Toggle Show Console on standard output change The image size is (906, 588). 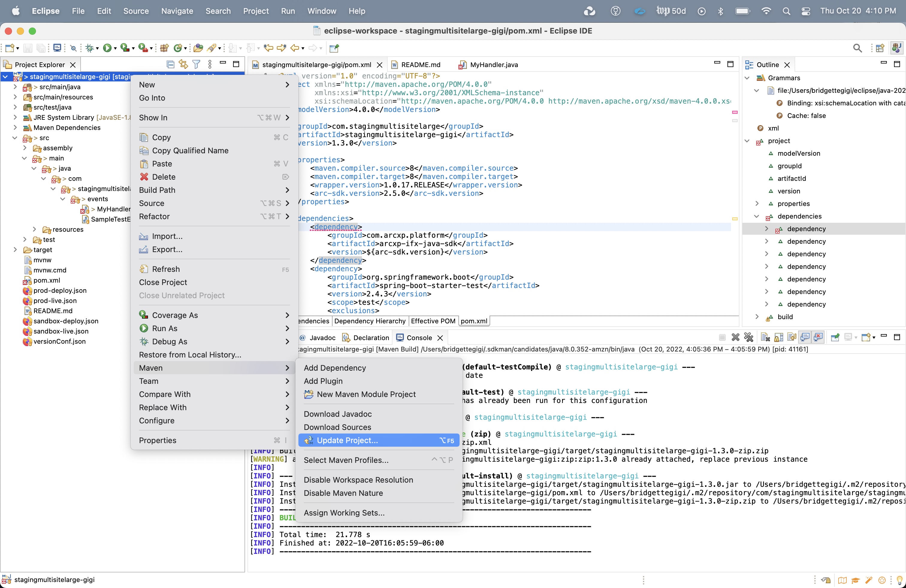point(805,337)
